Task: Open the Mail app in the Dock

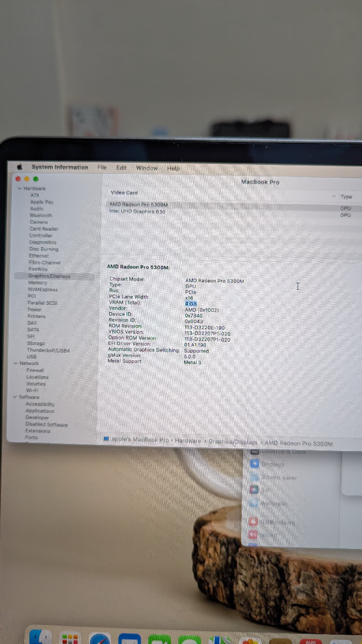Action: click(129, 639)
